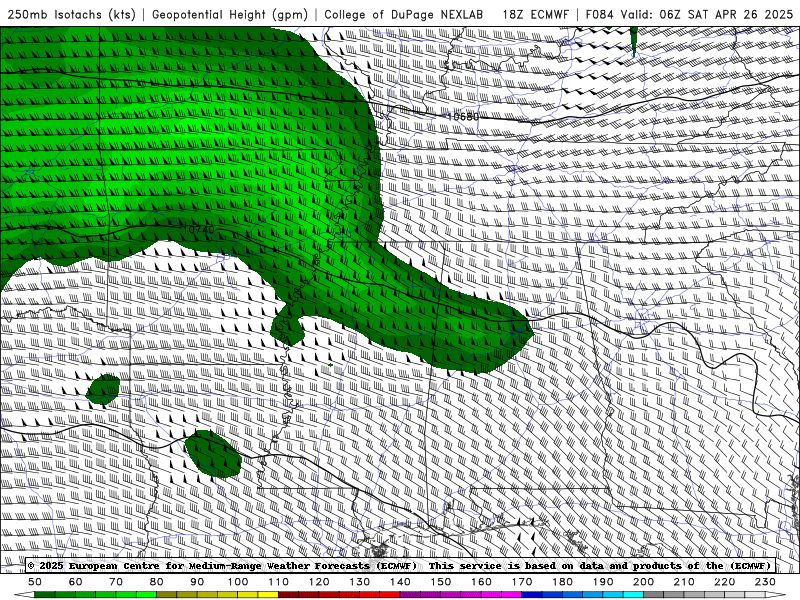Click the 90 label on color scale
The width and height of the screenshot is (800, 600).
tap(197, 582)
